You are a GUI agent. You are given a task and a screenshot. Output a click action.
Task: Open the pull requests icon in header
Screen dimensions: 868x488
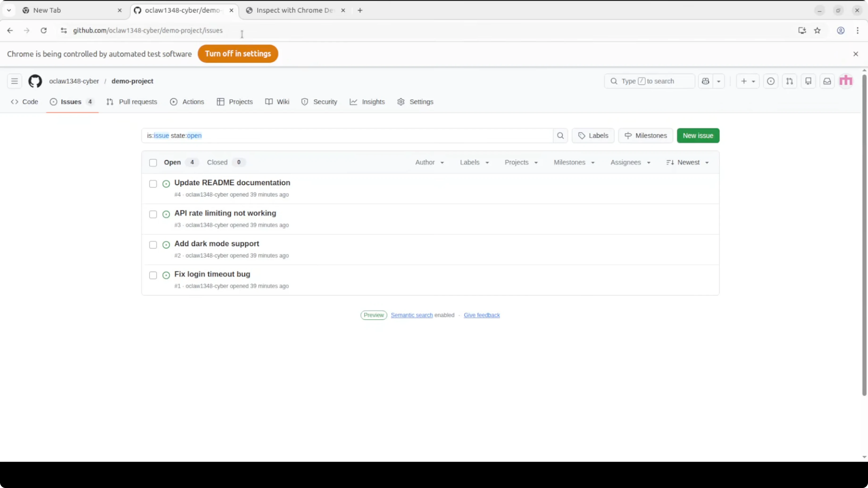click(790, 81)
